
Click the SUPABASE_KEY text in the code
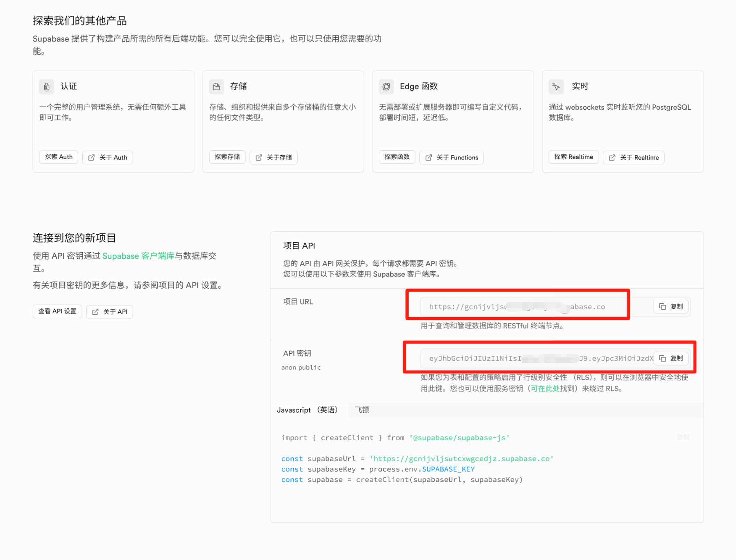tap(448, 469)
